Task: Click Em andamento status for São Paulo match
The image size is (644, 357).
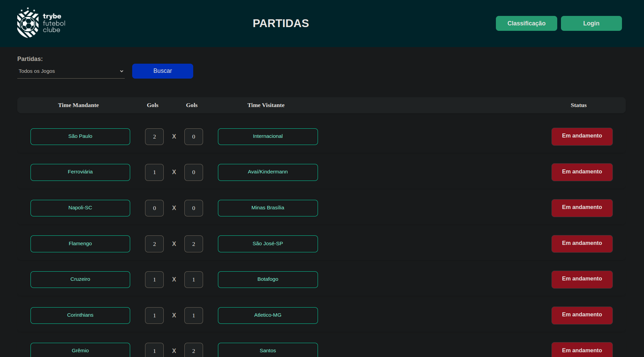Action: [582, 136]
